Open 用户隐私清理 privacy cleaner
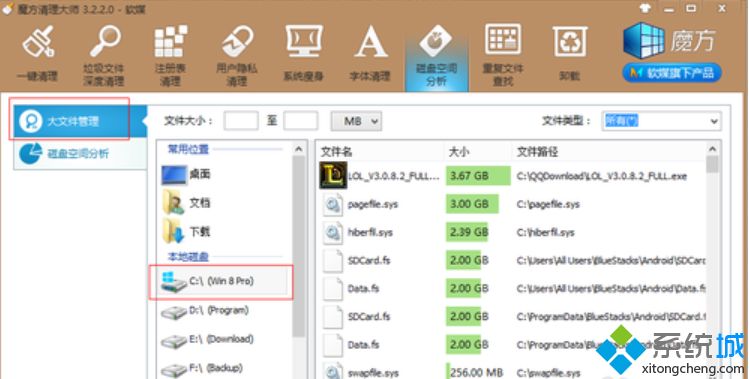The image size is (749, 379). (x=237, y=56)
